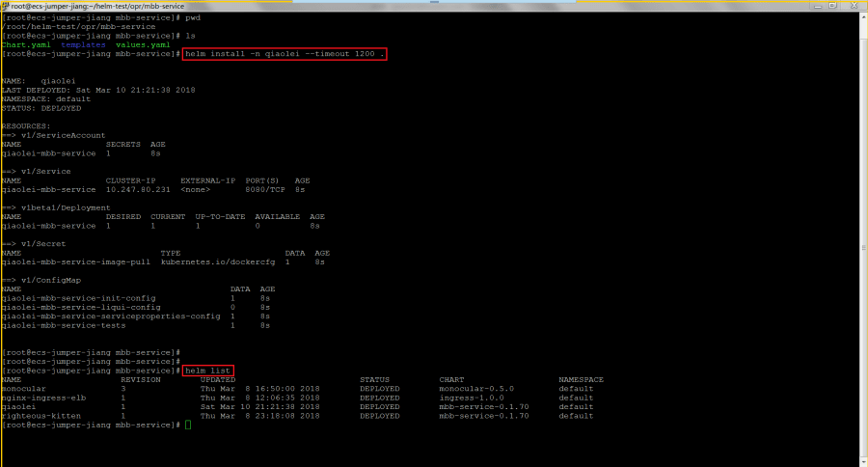The width and height of the screenshot is (868, 467).
Task: Click the 'NAMESPACE' column header in helm list
Action: pyautogui.click(x=581, y=379)
